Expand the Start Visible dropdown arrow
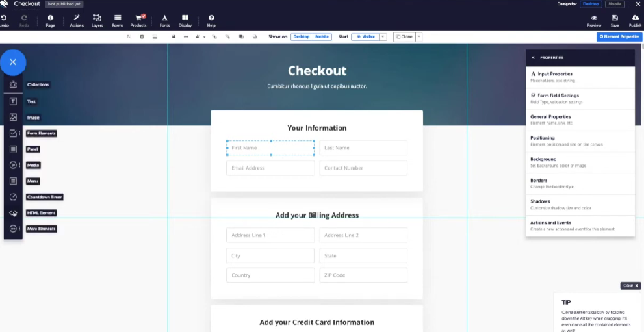644x332 pixels. tap(383, 37)
